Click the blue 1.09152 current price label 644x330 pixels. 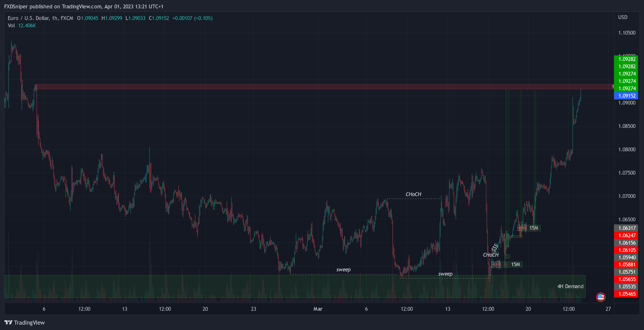click(626, 96)
